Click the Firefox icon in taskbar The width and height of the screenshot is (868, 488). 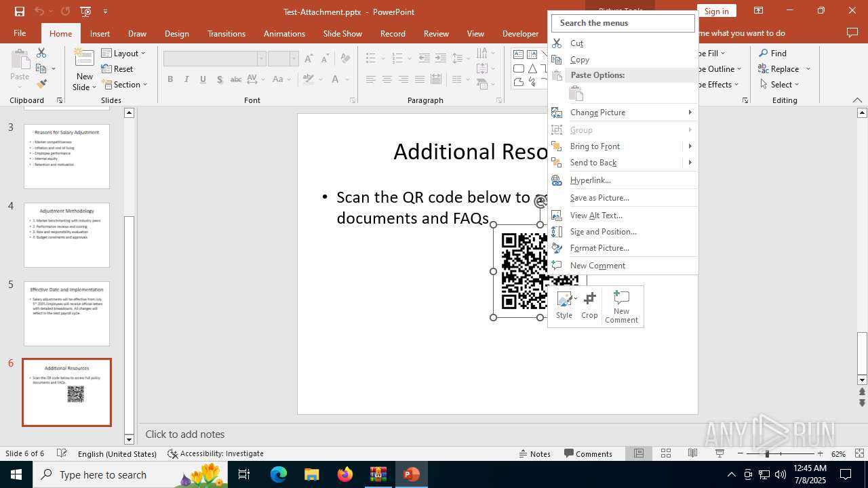[x=345, y=474]
